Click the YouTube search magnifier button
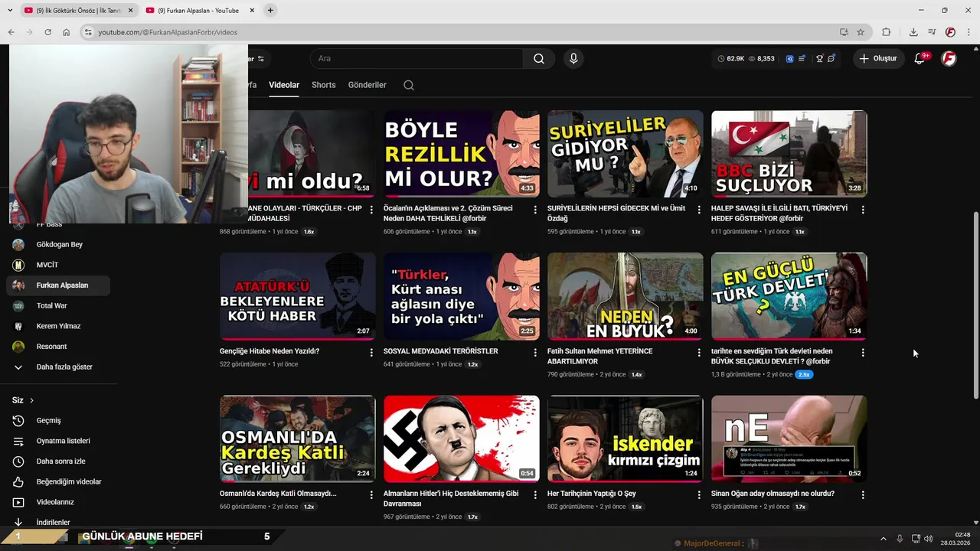The image size is (980, 551). pos(539,59)
